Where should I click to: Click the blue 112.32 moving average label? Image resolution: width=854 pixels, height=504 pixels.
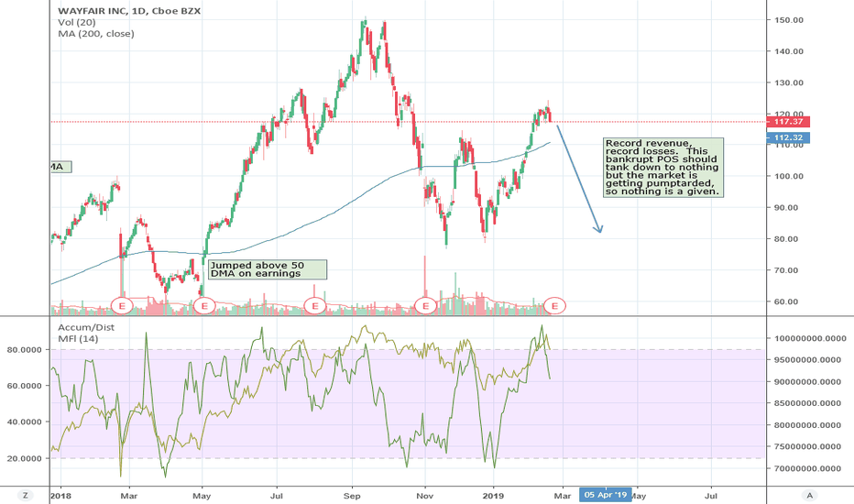point(787,137)
